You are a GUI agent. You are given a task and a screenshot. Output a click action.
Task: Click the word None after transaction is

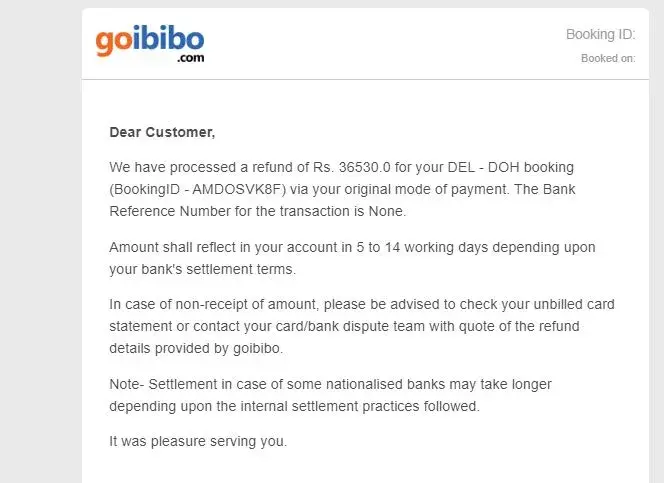[388, 212]
